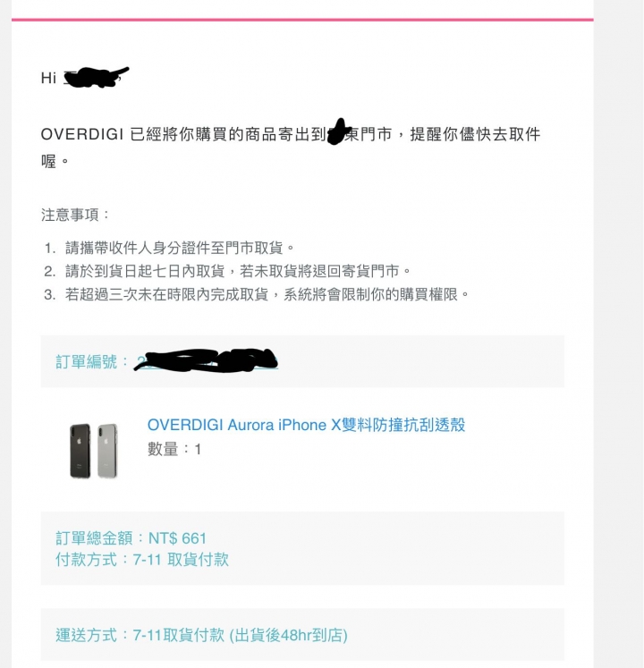Click the Hi greeting text
This screenshot has height=668, width=644.
click(x=48, y=78)
